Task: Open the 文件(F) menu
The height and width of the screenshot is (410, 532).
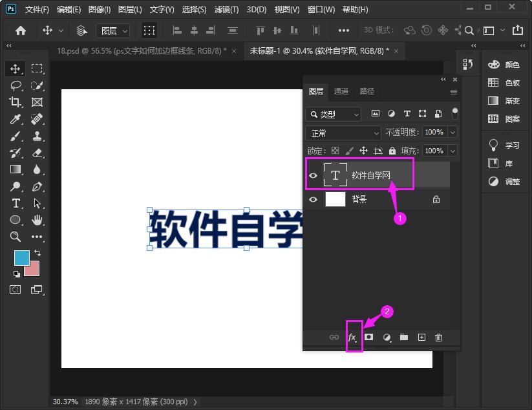Action: pyautogui.click(x=37, y=10)
